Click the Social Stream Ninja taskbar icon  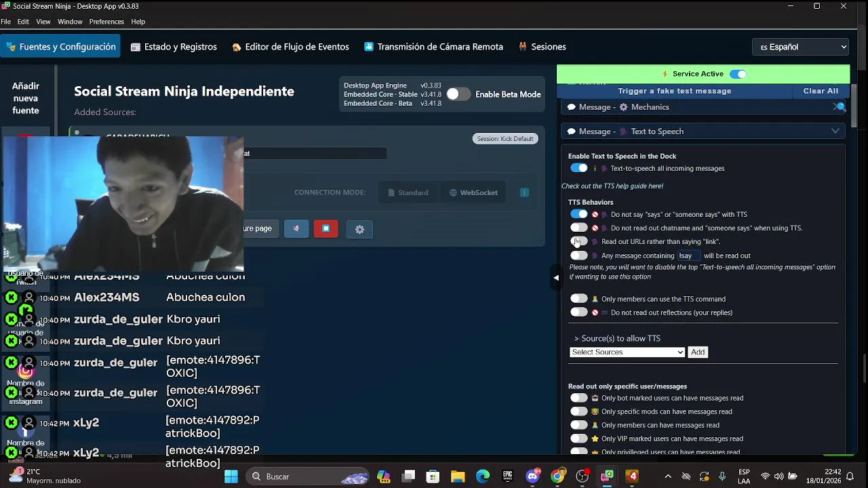coord(607,476)
